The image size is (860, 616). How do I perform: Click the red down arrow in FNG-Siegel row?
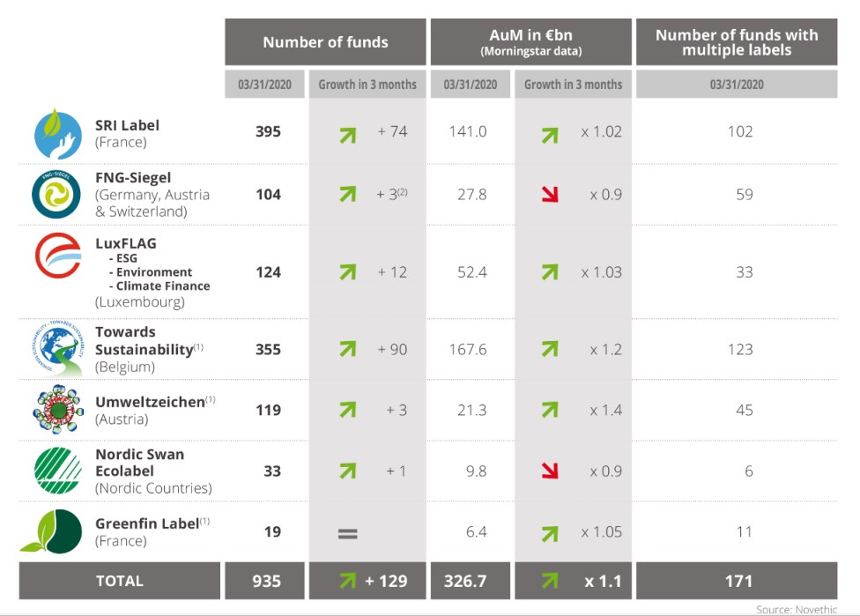(551, 194)
